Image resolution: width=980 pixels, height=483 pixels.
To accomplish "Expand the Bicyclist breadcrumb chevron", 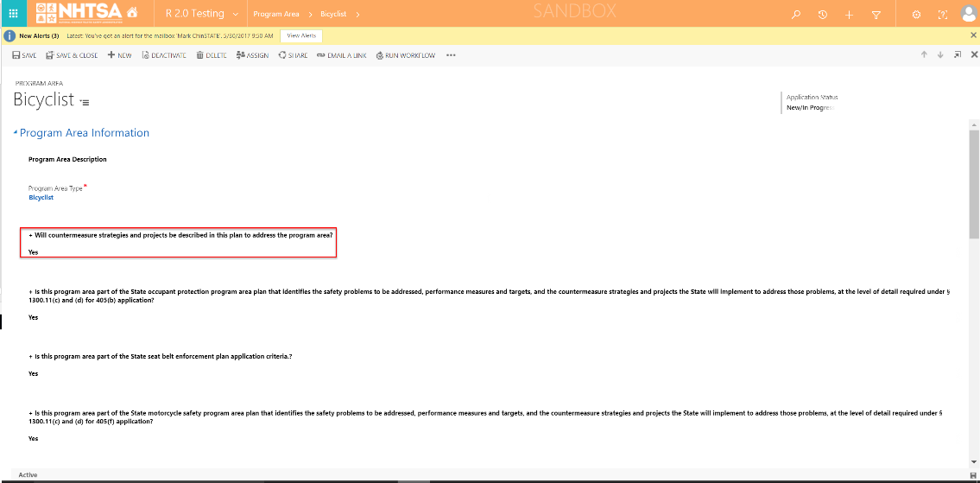I will [357, 14].
